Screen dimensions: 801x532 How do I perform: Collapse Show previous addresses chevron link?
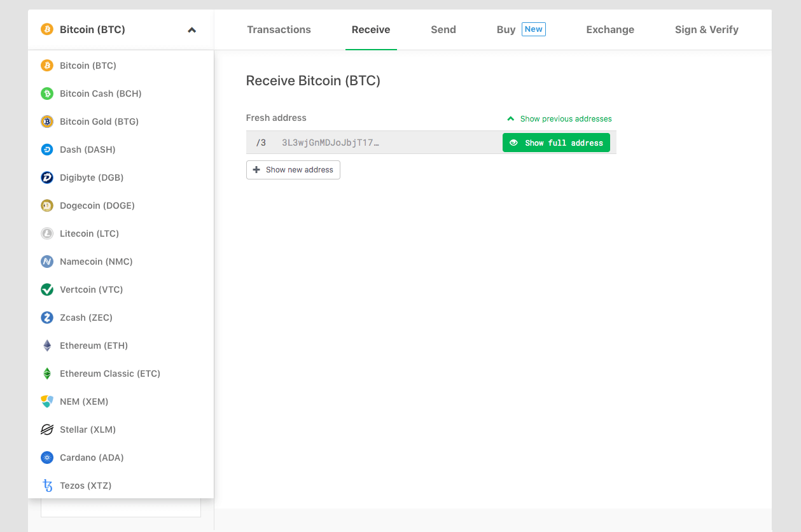[559, 119]
